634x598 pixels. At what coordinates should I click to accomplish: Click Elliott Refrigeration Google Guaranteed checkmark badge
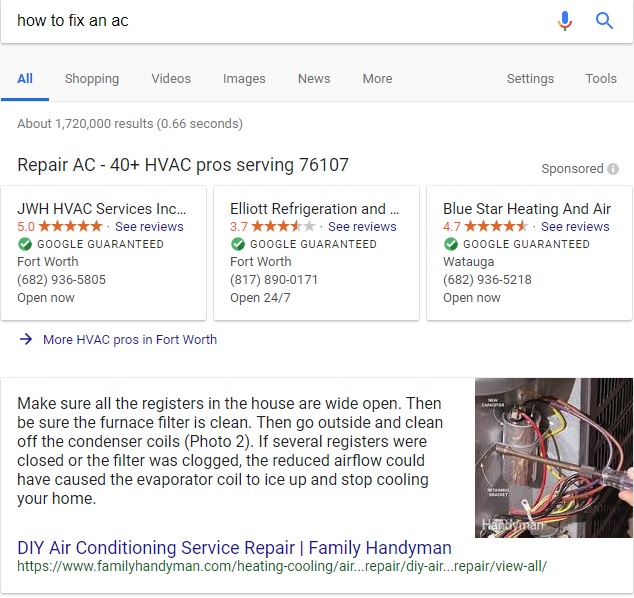point(238,244)
